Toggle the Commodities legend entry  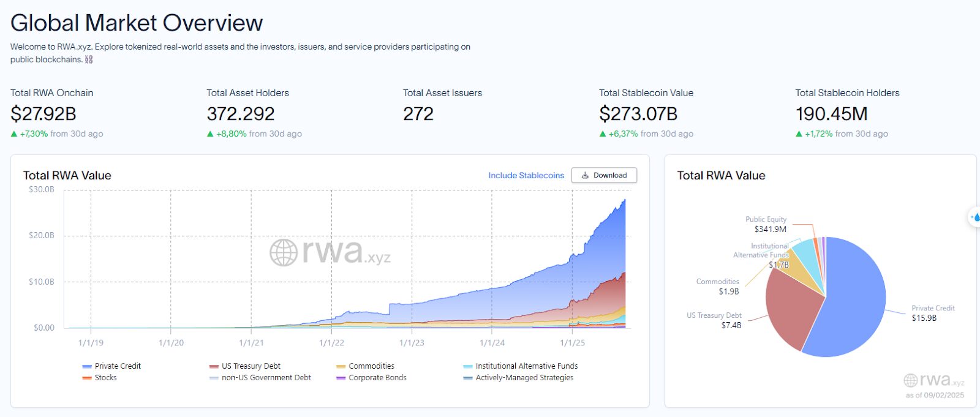coord(366,366)
